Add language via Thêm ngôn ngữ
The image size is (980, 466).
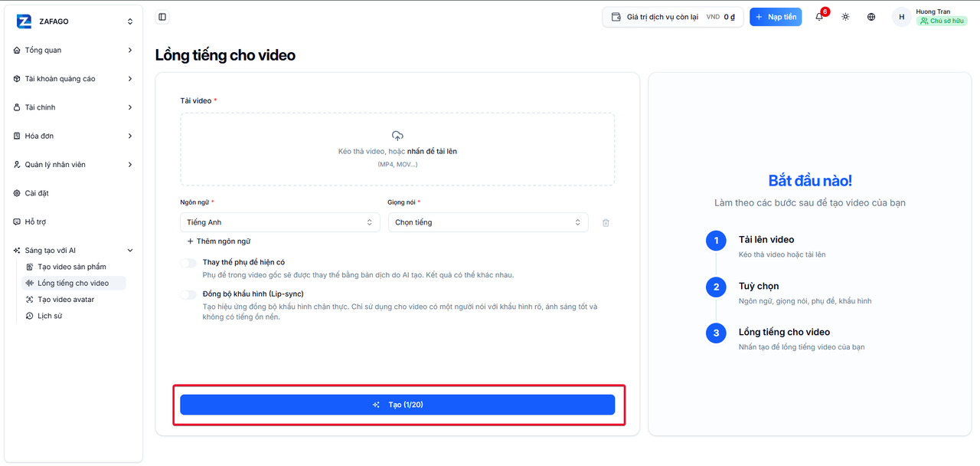pyautogui.click(x=218, y=241)
